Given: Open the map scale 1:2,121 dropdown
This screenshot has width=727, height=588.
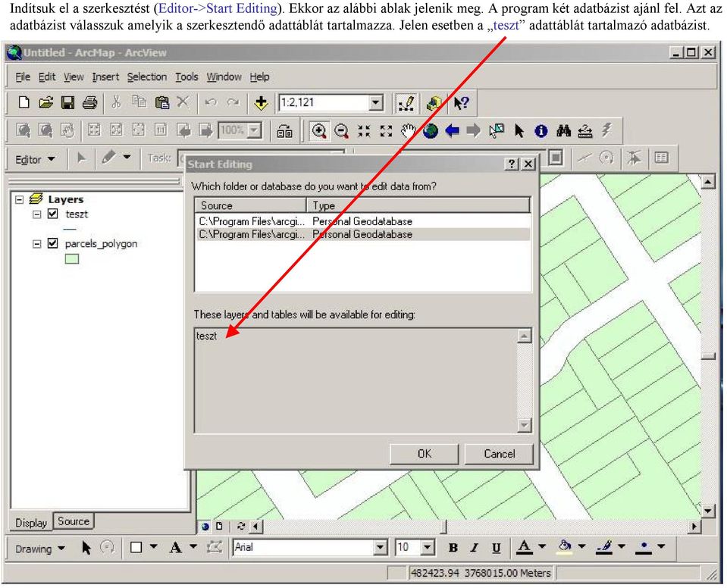Looking at the screenshot, I should pos(375,102).
